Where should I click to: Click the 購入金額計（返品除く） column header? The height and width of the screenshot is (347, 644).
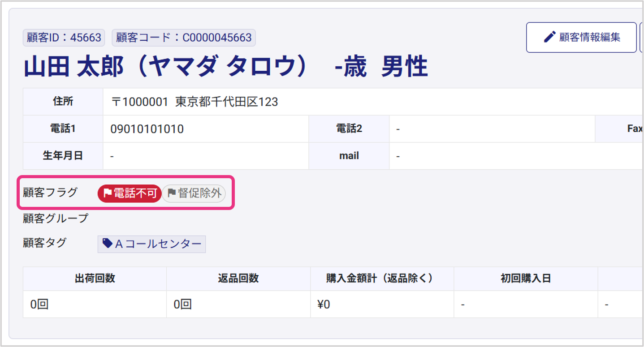[382, 278]
